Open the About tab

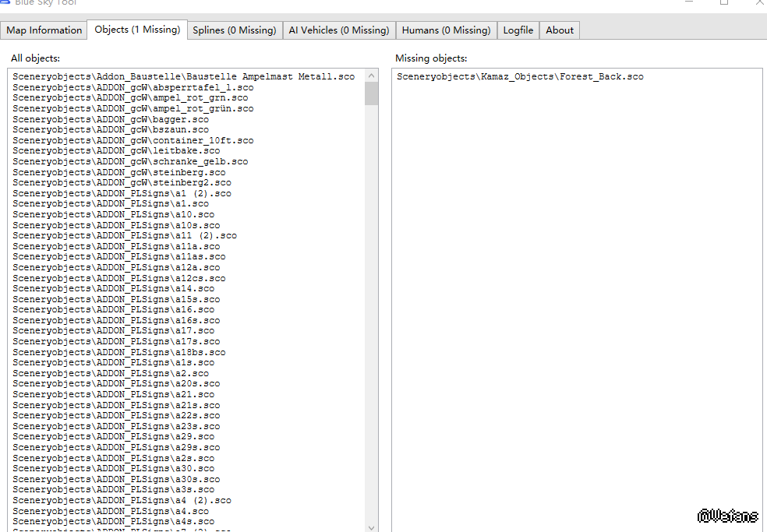[560, 30]
